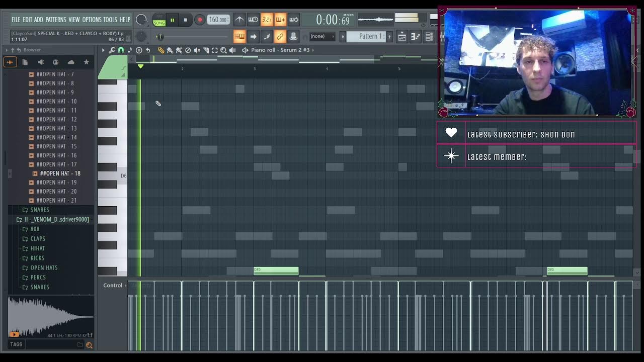Toggle the metronome button

click(x=239, y=20)
